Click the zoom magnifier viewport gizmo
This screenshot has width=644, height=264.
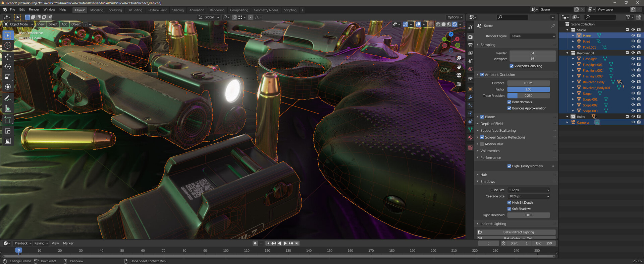(459, 58)
